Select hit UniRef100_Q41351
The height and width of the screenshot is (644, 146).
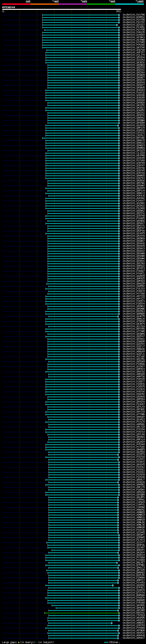point(134,359)
